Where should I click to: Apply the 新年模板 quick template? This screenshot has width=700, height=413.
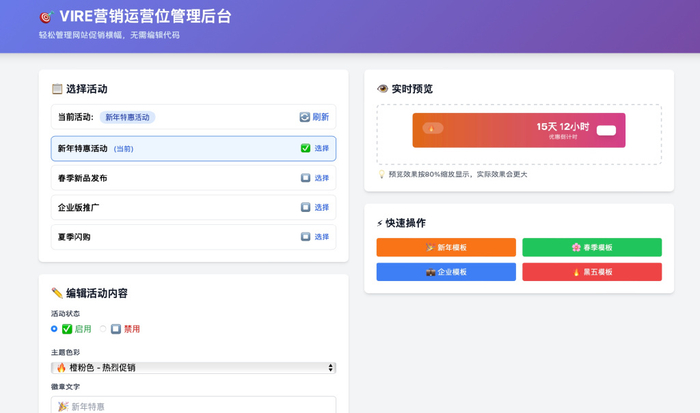click(x=446, y=247)
